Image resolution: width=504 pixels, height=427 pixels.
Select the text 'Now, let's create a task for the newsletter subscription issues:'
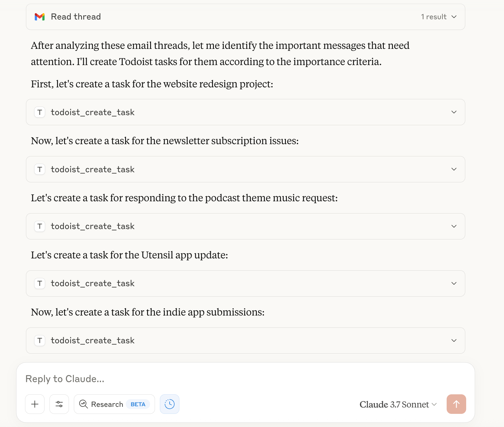(x=165, y=141)
